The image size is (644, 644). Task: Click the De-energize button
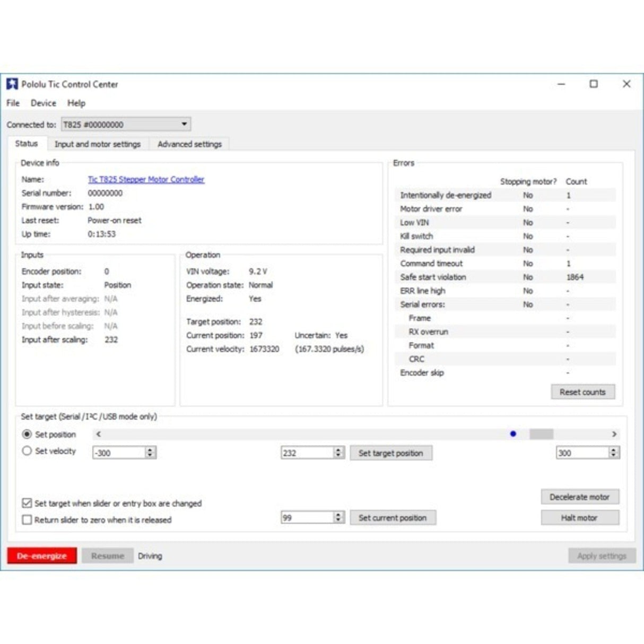click(x=42, y=555)
